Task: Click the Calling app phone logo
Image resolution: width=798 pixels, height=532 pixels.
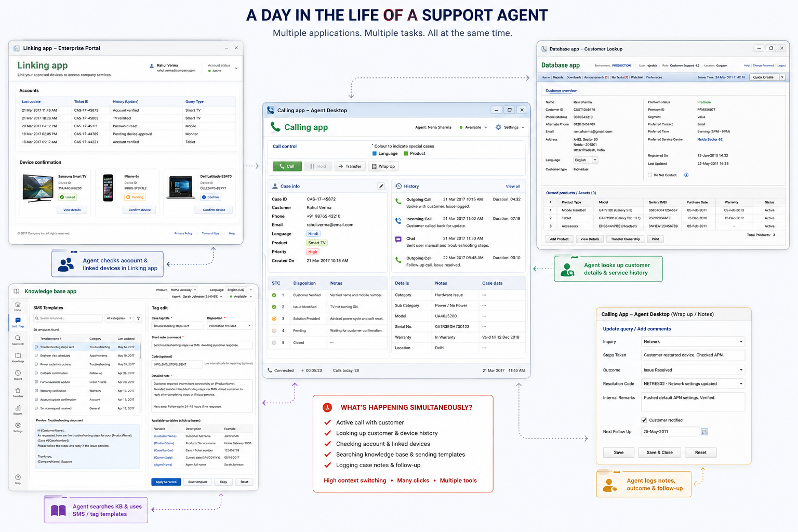Action: (275, 127)
